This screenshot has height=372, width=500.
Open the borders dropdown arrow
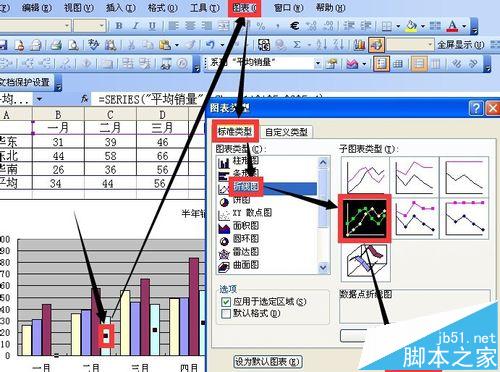tap(398, 26)
